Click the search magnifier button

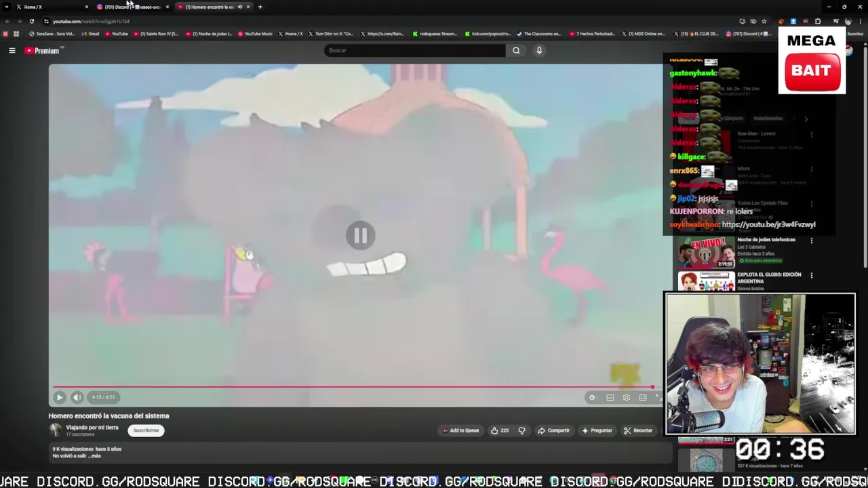click(516, 50)
